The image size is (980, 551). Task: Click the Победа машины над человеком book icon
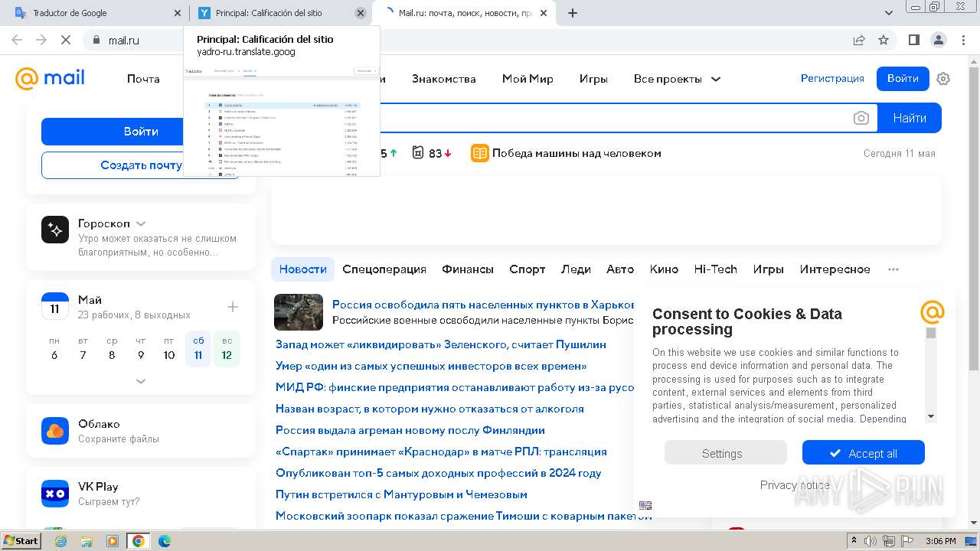[479, 153]
